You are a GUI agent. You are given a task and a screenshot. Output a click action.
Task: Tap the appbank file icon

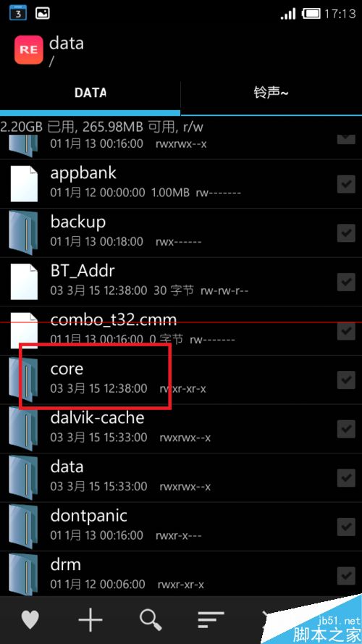point(24,184)
